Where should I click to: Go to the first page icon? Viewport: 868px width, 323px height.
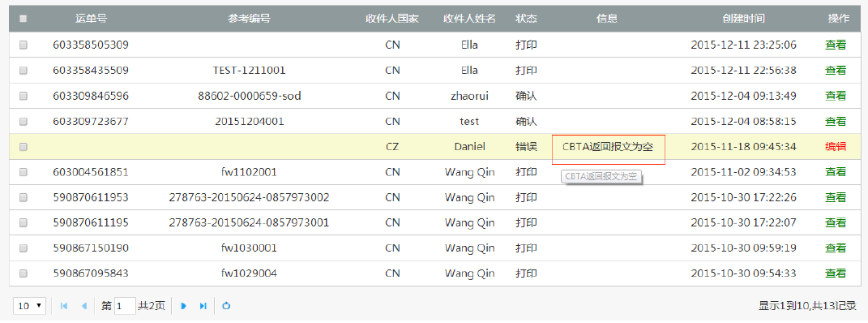pos(64,306)
